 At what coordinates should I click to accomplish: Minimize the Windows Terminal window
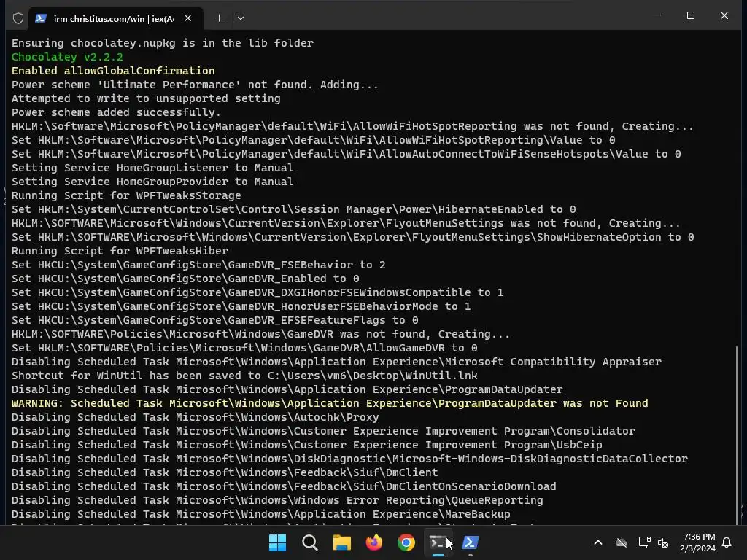[657, 15]
